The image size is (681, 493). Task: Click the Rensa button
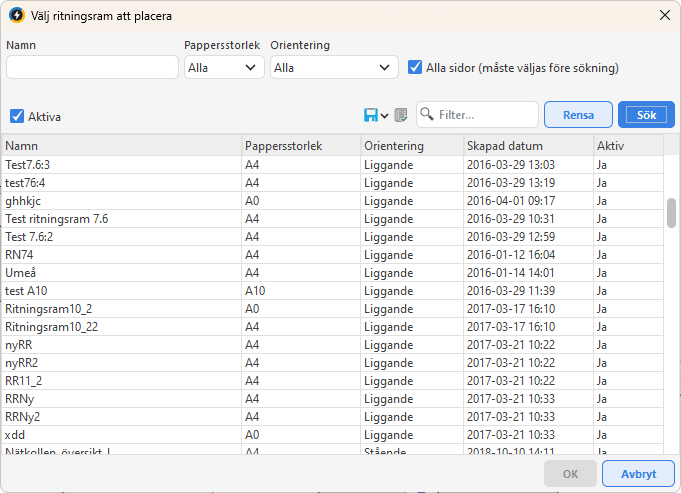point(578,115)
